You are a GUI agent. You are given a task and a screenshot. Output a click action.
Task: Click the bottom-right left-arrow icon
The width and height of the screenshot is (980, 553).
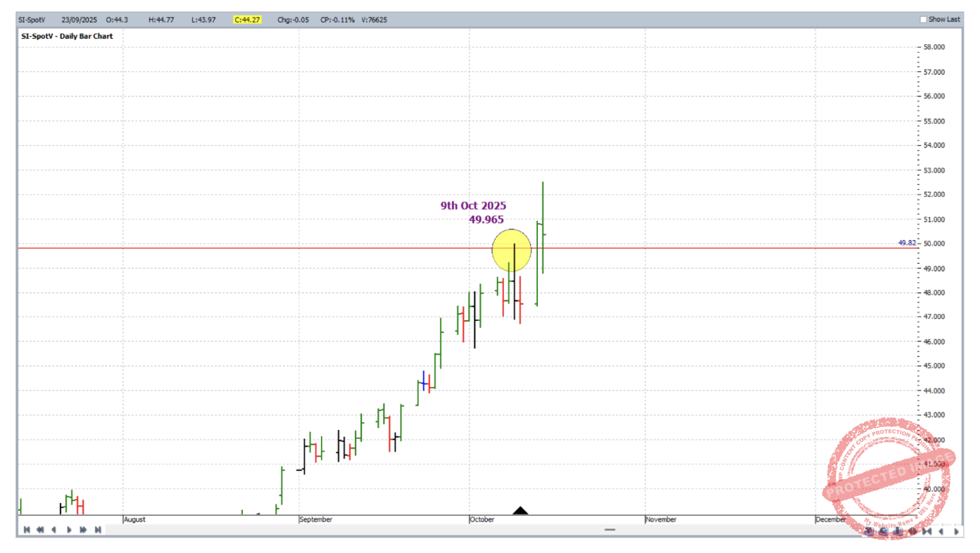tap(941, 531)
